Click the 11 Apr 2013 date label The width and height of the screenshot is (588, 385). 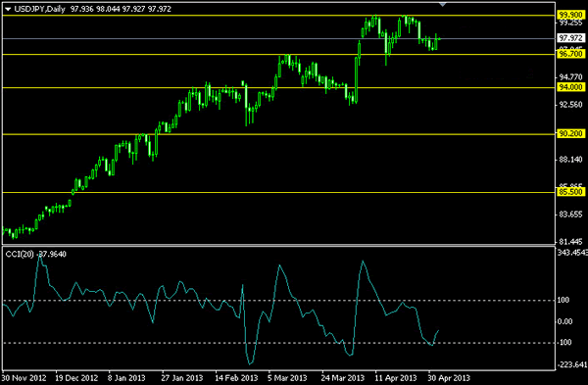(396, 378)
